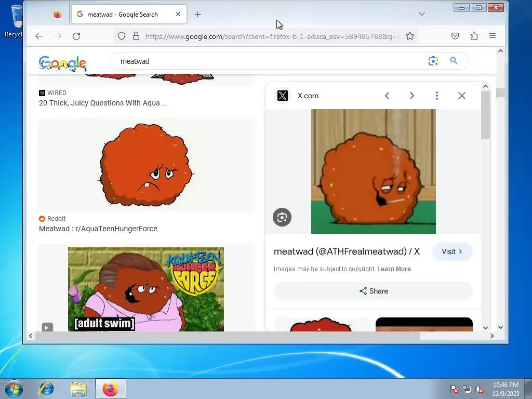Open the 10:46 PM clock calendar

pos(506,389)
